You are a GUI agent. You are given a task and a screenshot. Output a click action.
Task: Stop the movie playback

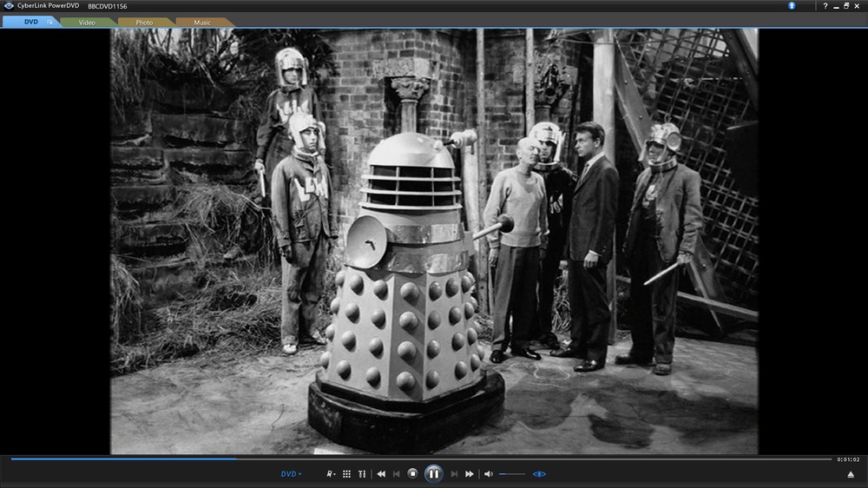[x=413, y=474]
